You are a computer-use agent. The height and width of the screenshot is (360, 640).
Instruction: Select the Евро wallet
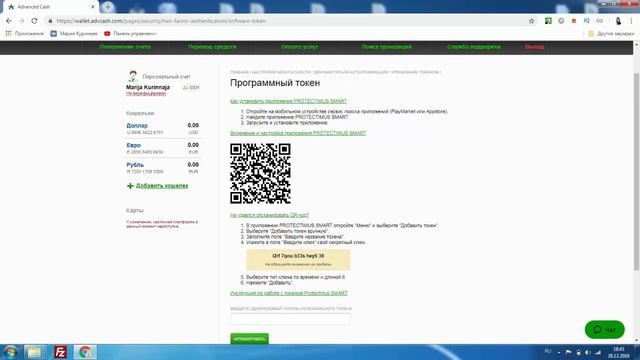tap(133, 145)
